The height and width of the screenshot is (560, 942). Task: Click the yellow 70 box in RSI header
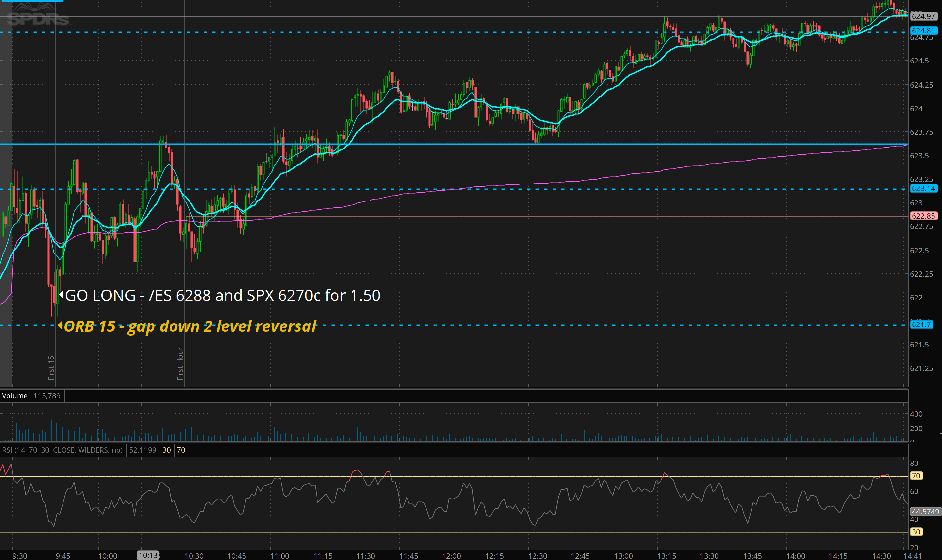click(181, 450)
